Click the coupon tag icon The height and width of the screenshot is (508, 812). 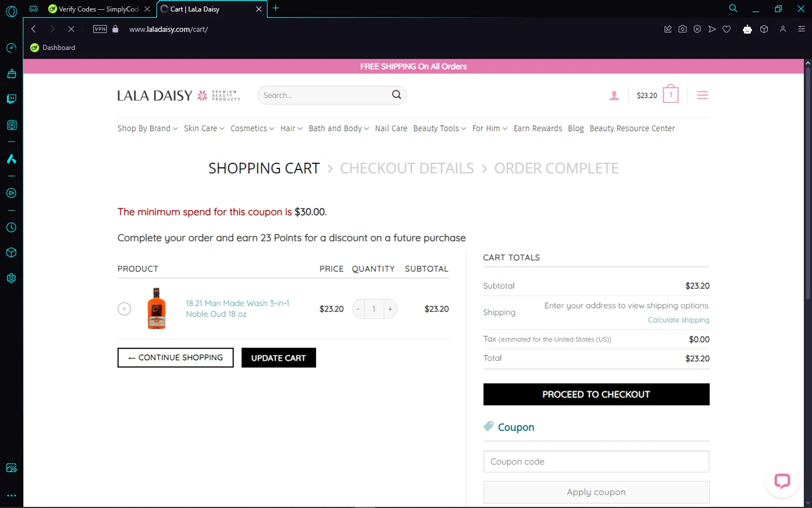tap(488, 427)
